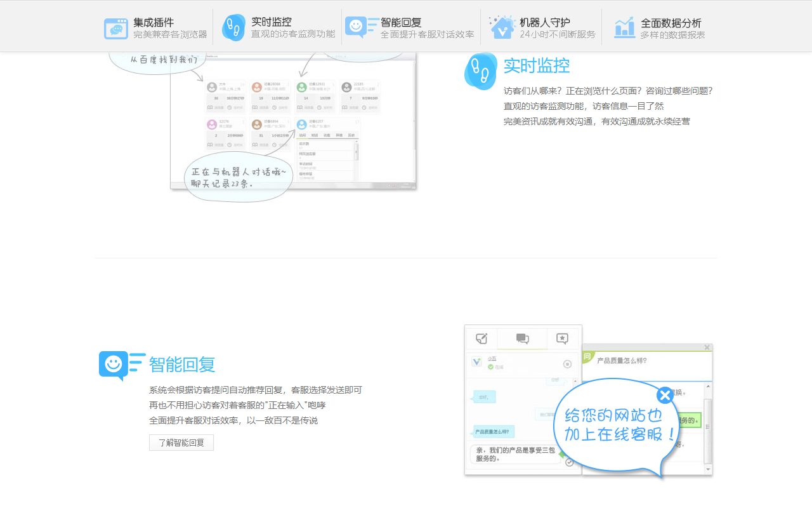
Task: Click the footprint icon in the top navigation
Action: (233, 28)
